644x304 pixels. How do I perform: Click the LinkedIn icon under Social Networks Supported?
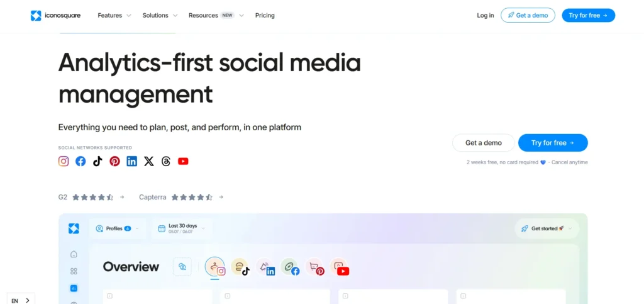coord(132,162)
